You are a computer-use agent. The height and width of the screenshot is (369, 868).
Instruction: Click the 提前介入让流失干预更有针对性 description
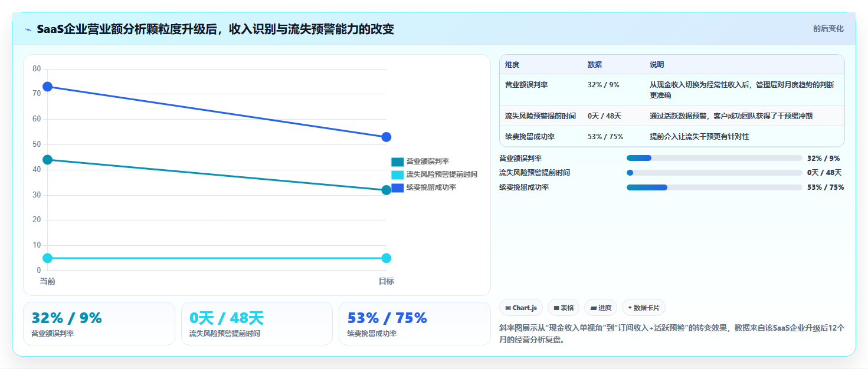[745, 137]
